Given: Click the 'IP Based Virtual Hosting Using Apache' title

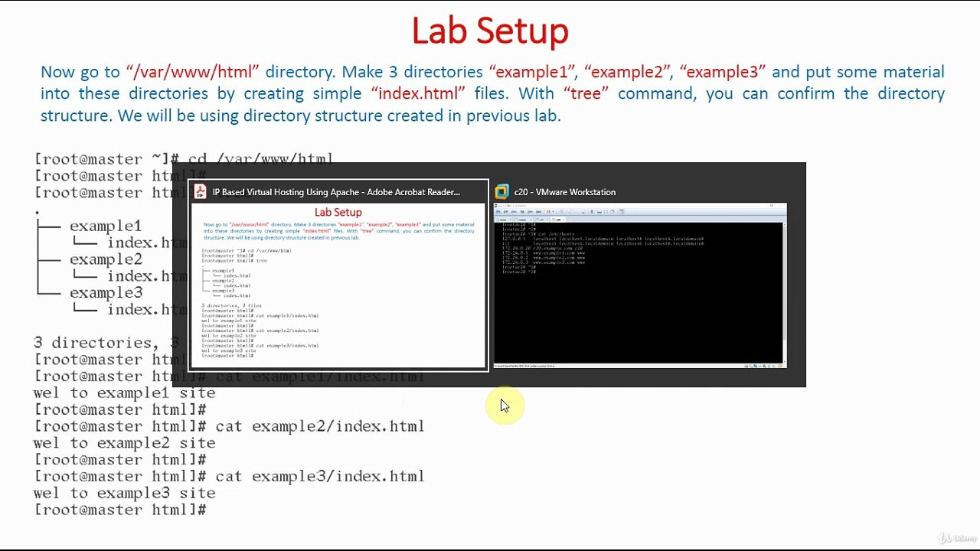Looking at the screenshot, I should tap(336, 192).
